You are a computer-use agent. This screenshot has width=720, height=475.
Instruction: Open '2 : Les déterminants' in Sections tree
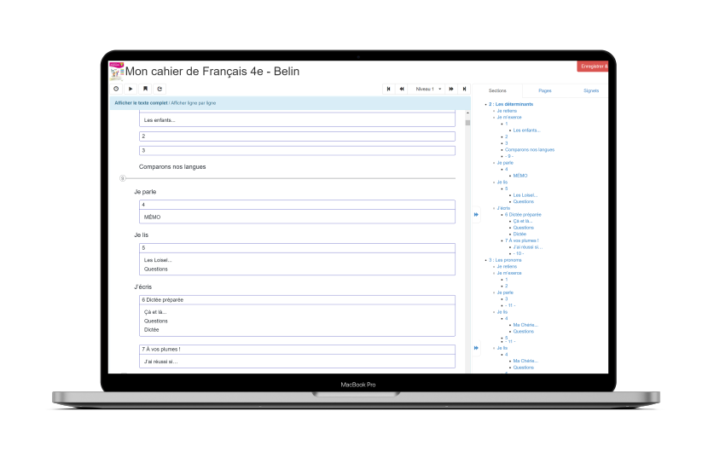point(511,104)
